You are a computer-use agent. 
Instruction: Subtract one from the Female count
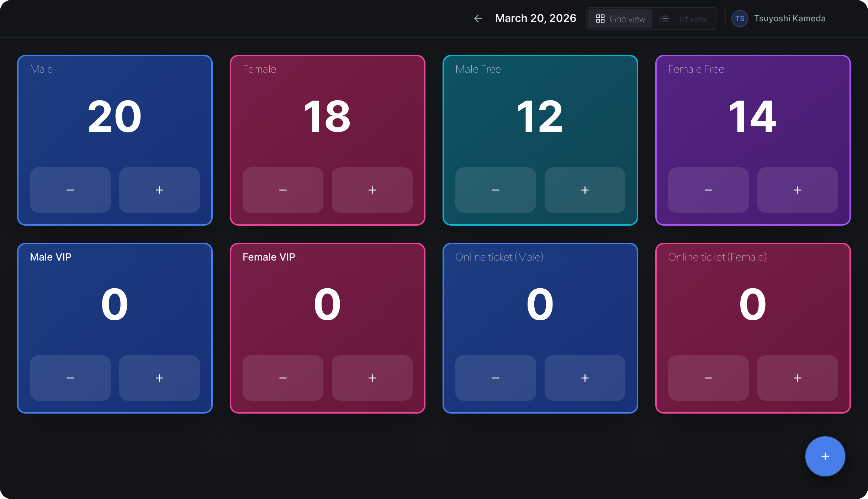click(283, 190)
